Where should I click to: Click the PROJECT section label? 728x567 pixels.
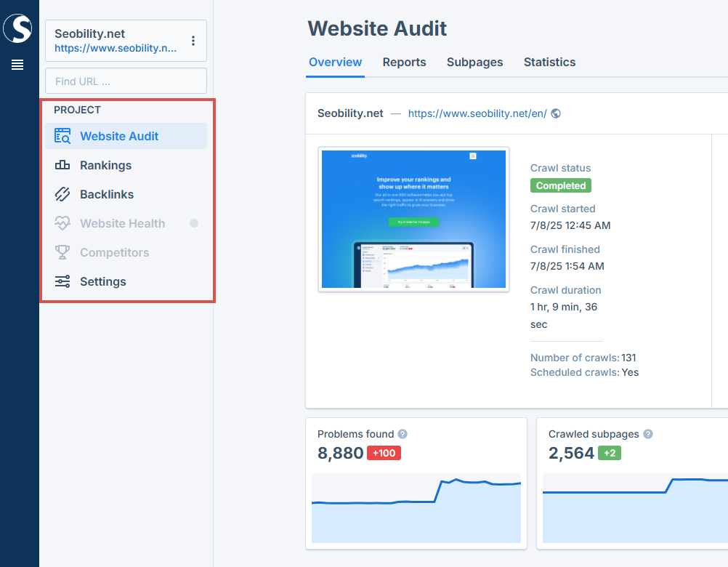click(77, 110)
